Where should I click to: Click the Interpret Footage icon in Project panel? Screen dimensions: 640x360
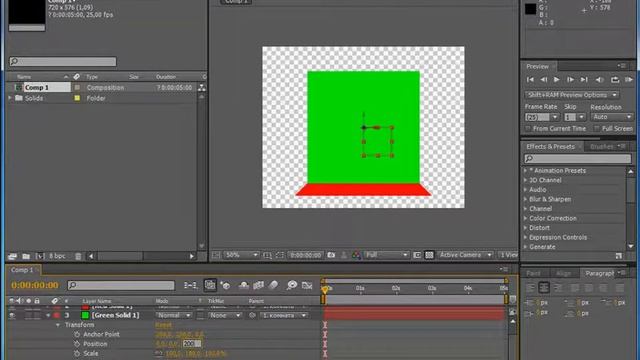[12, 256]
